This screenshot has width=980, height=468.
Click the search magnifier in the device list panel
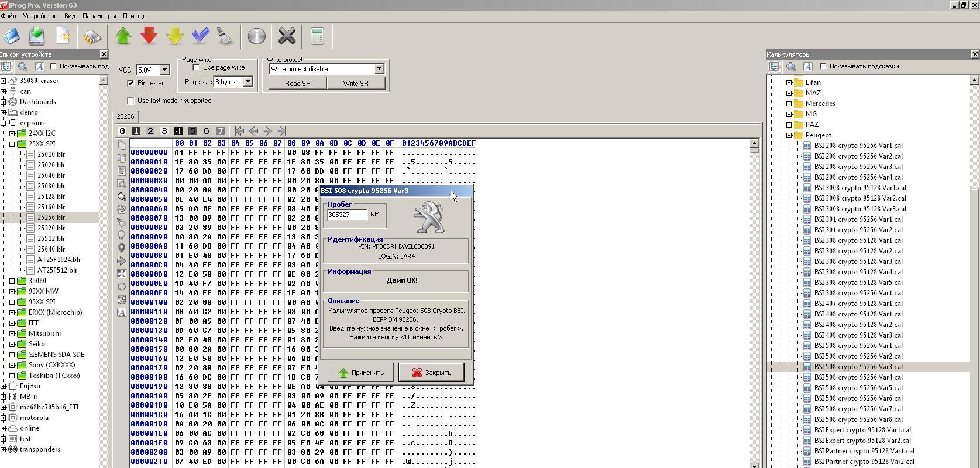23,67
